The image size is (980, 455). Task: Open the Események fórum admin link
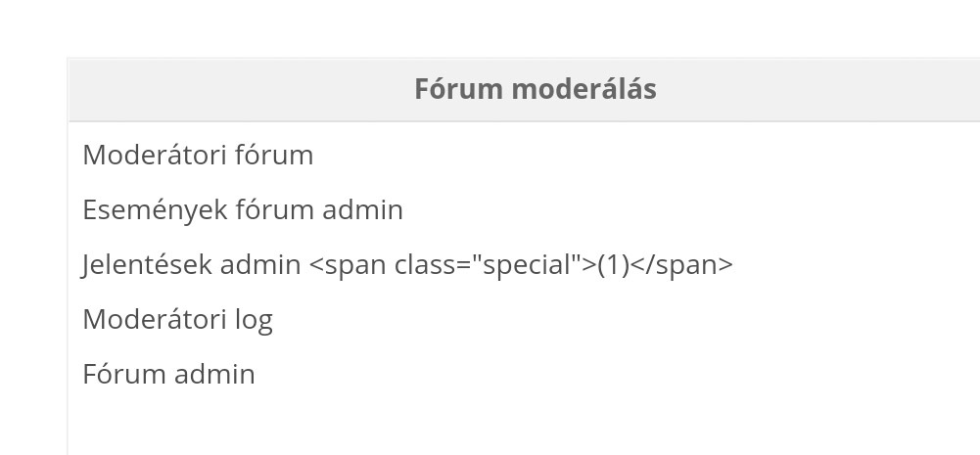(243, 210)
